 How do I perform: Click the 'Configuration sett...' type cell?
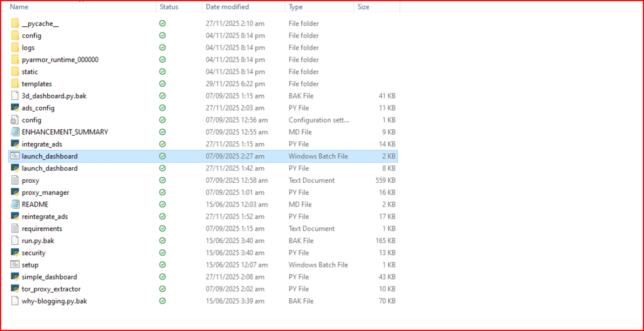(319, 120)
